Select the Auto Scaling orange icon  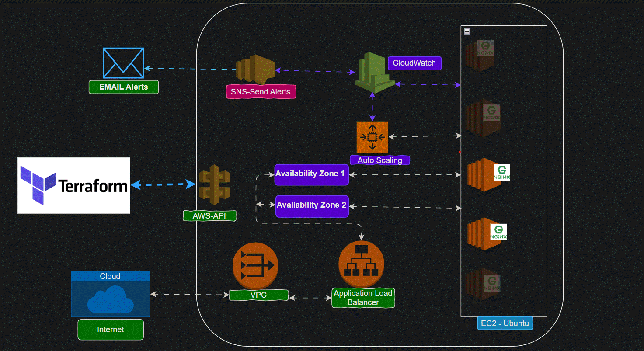pos(372,137)
